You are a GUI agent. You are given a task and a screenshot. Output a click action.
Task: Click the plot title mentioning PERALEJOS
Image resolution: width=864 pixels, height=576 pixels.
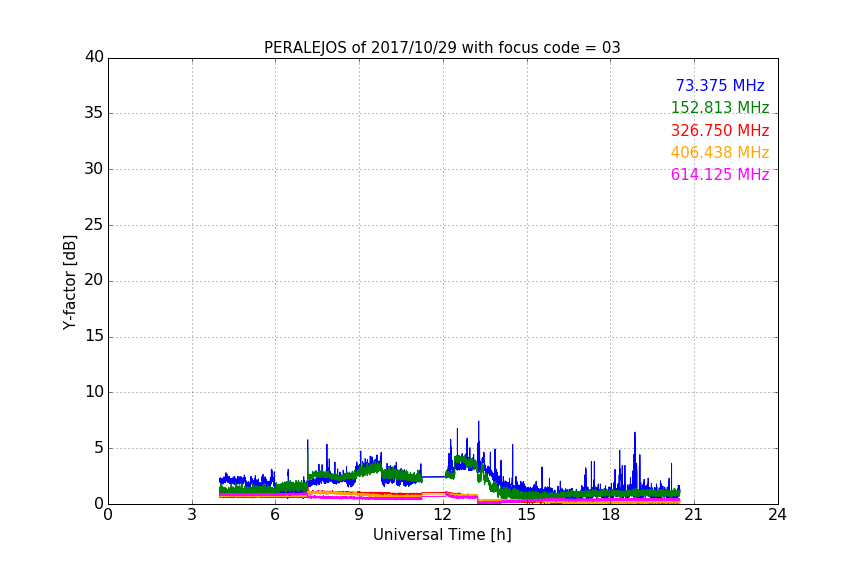pyautogui.click(x=442, y=48)
